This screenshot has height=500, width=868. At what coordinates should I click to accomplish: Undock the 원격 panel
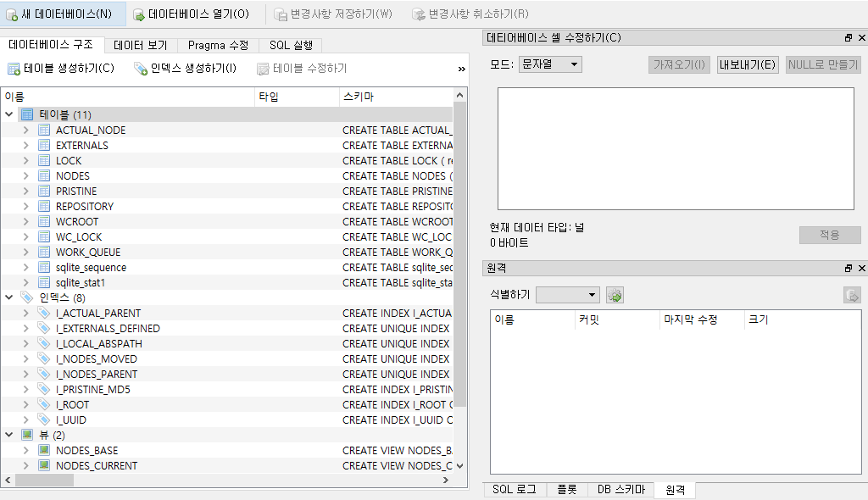coord(848,268)
